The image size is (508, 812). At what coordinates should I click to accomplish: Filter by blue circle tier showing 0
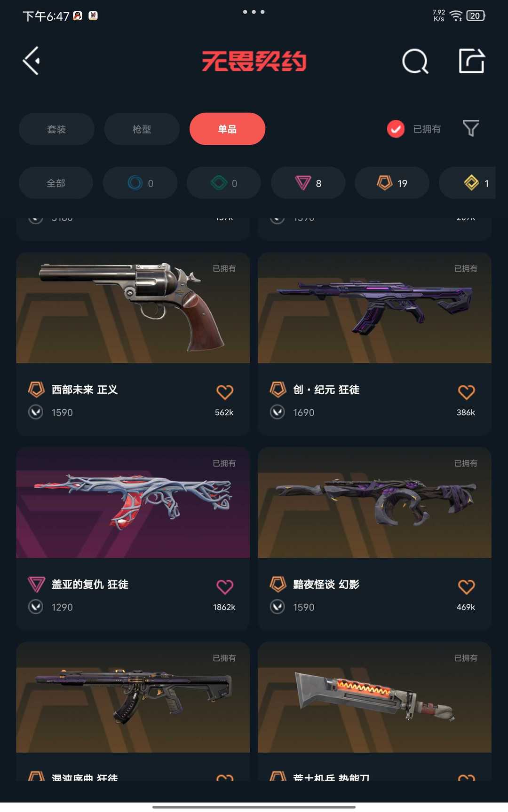(x=140, y=183)
